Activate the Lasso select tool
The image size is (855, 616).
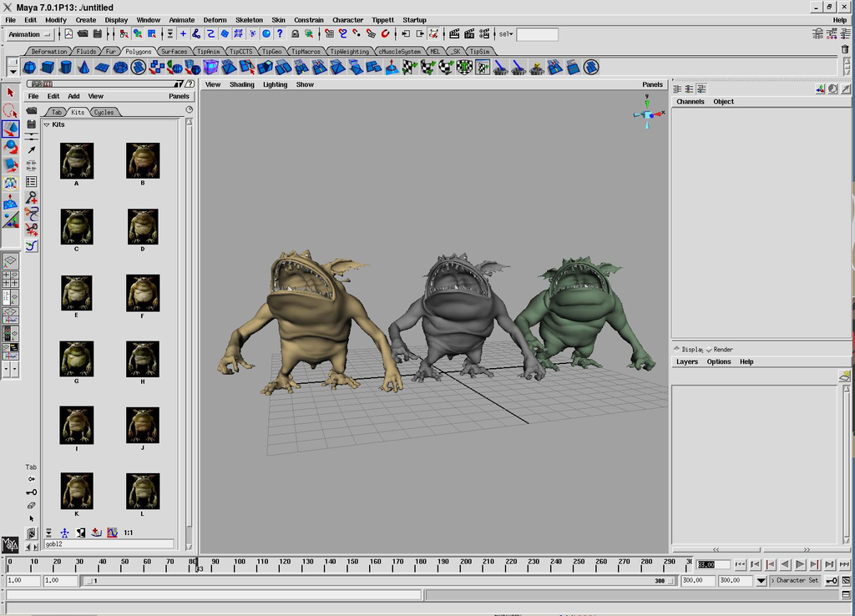click(11, 110)
